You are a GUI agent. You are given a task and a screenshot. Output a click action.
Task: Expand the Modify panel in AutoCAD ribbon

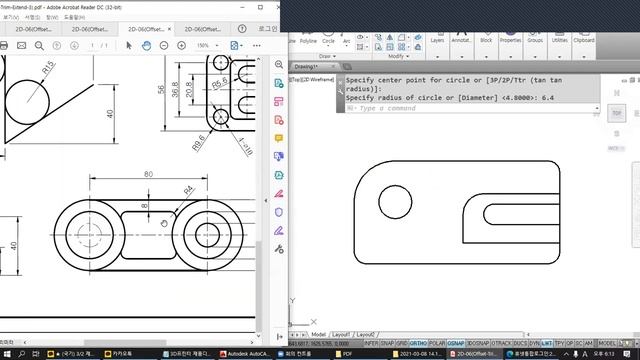pos(398,56)
